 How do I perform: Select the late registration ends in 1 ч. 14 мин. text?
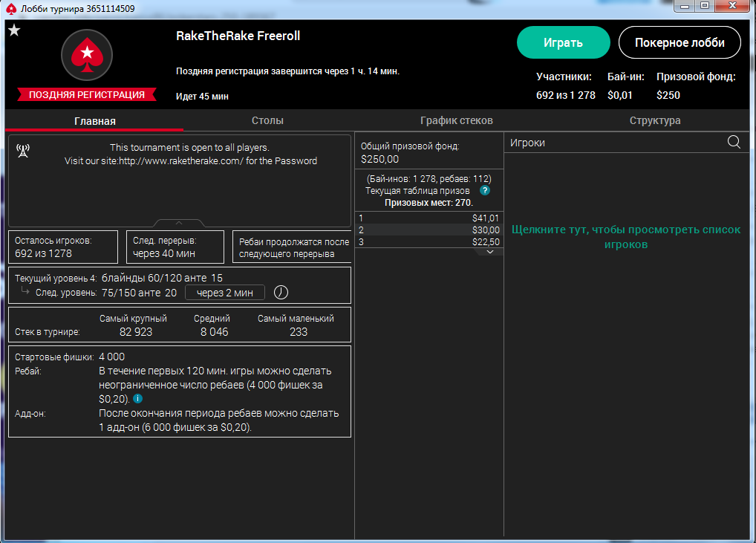point(288,71)
